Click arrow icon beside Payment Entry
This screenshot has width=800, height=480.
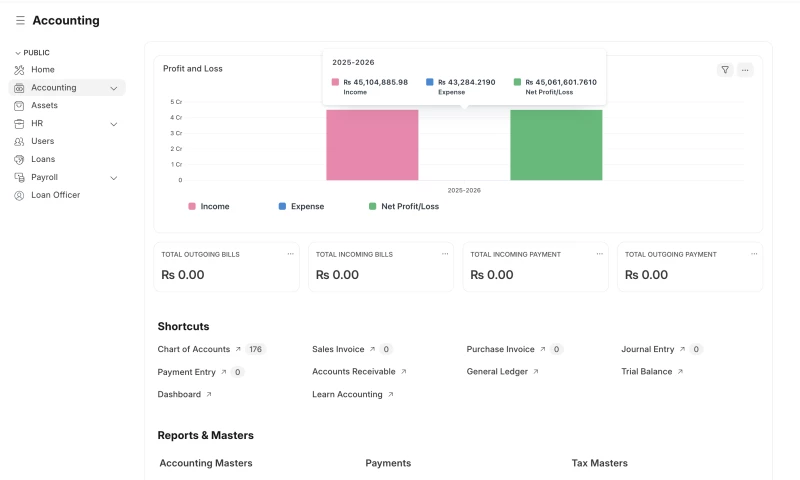[x=223, y=372]
